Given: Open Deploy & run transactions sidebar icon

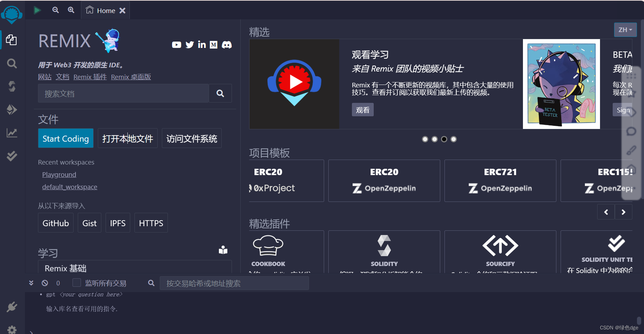Looking at the screenshot, I should [12, 110].
